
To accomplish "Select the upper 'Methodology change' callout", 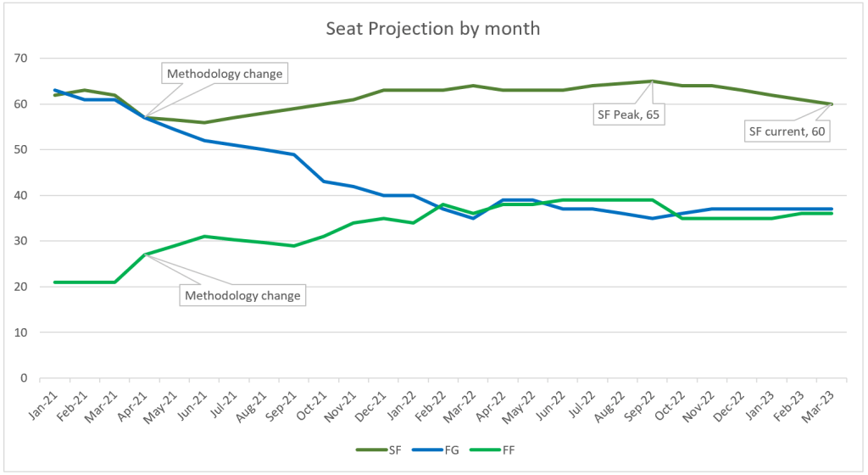I will point(224,74).
